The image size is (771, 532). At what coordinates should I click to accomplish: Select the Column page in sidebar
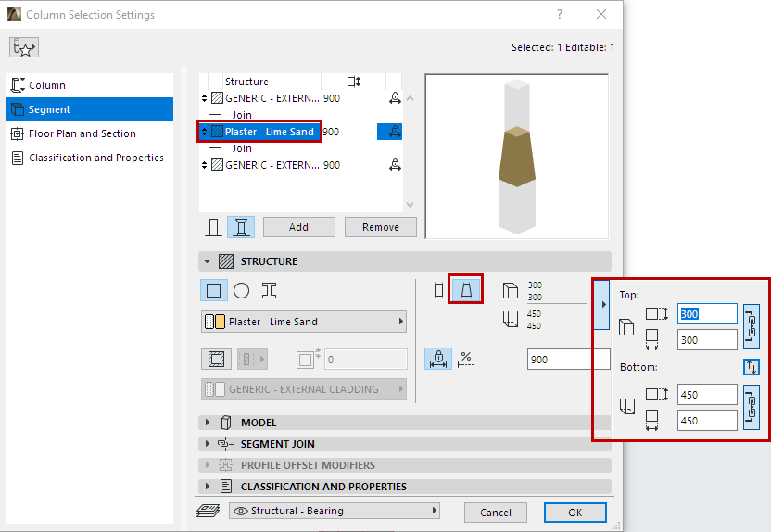(90, 85)
